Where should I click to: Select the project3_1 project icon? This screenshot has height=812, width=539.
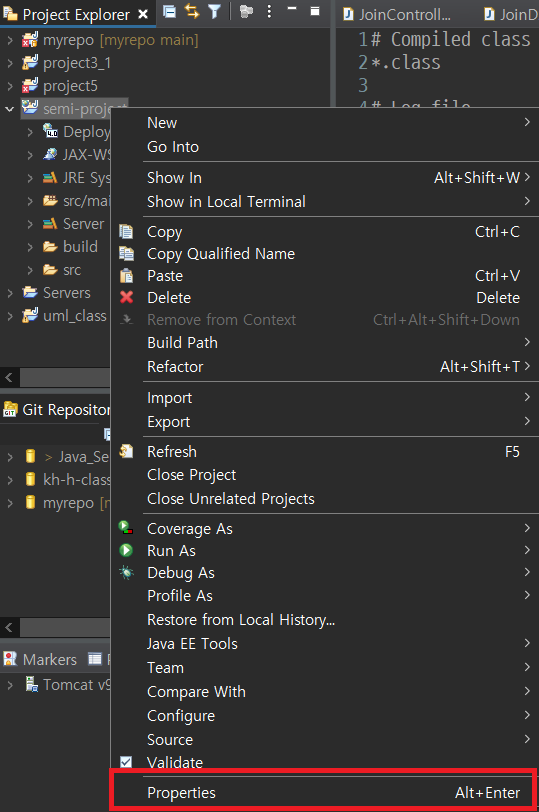(x=30, y=63)
